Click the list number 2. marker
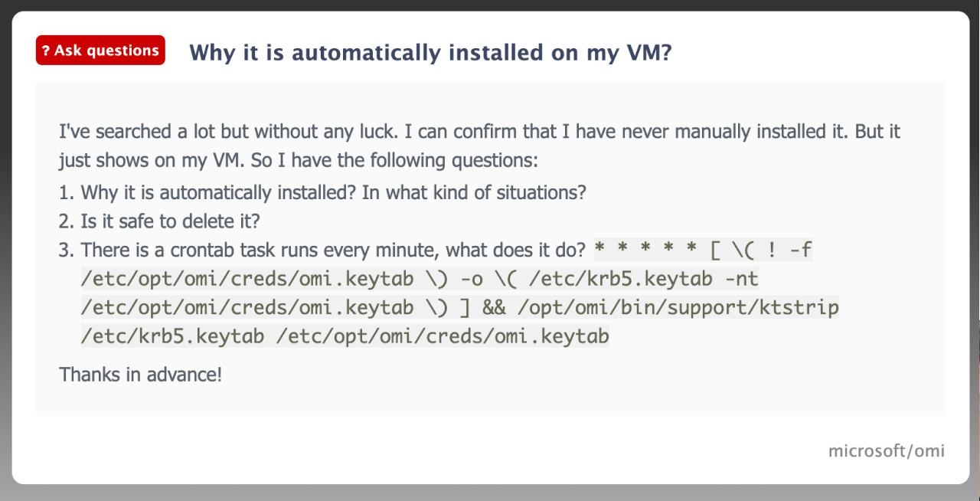 [66, 221]
